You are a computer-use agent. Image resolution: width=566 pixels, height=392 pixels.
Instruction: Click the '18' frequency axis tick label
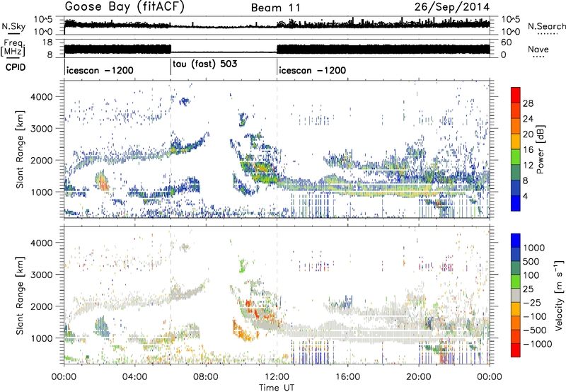coord(47,42)
